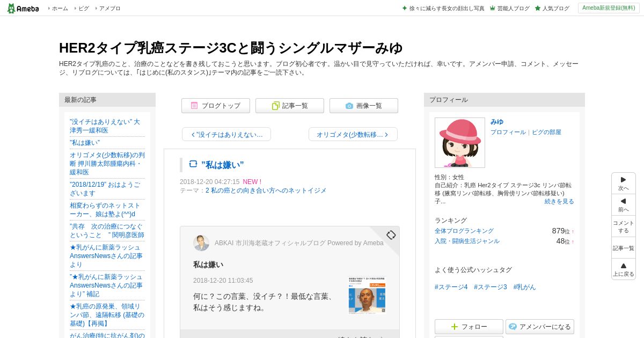Open 芸能人ブログ crown link

pyautogui.click(x=509, y=9)
